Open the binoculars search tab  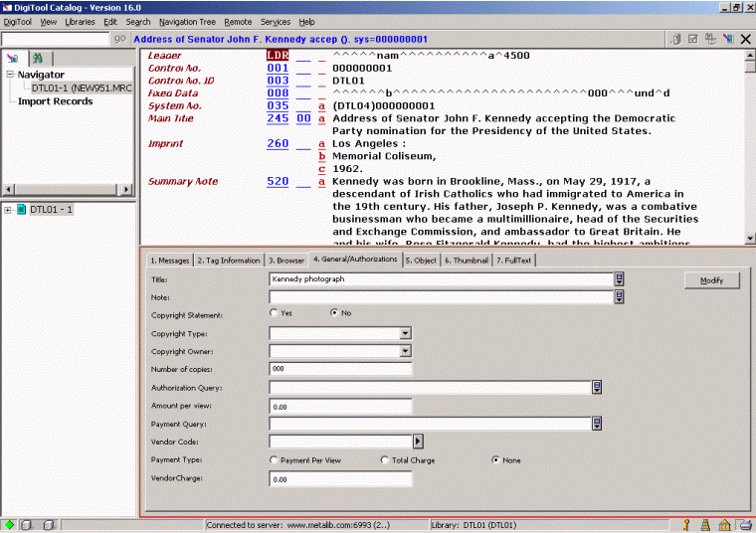[x=38, y=59]
